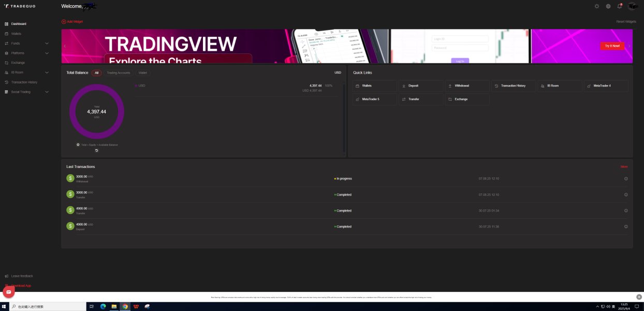644x311 pixels.
Task: Open the IB Room quick link
Action: click(560, 86)
